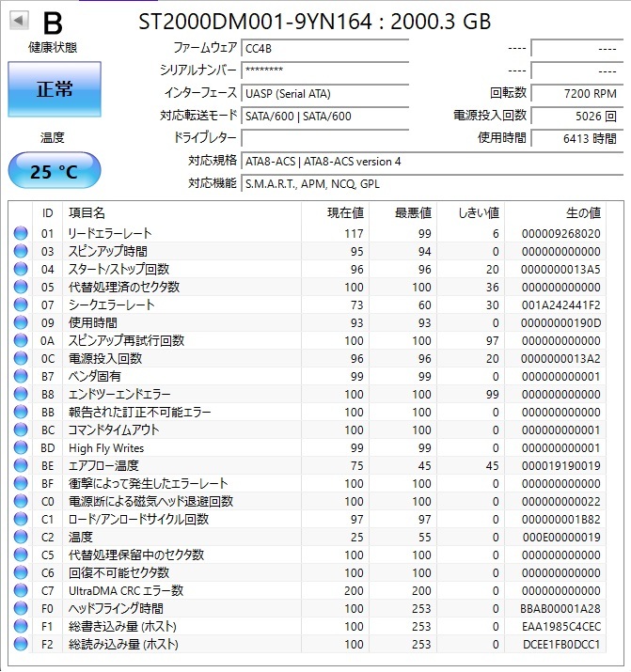The height and width of the screenshot is (672, 631).
Task: Click the 回転数 field 7200 RPM
Action: (x=577, y=93)
